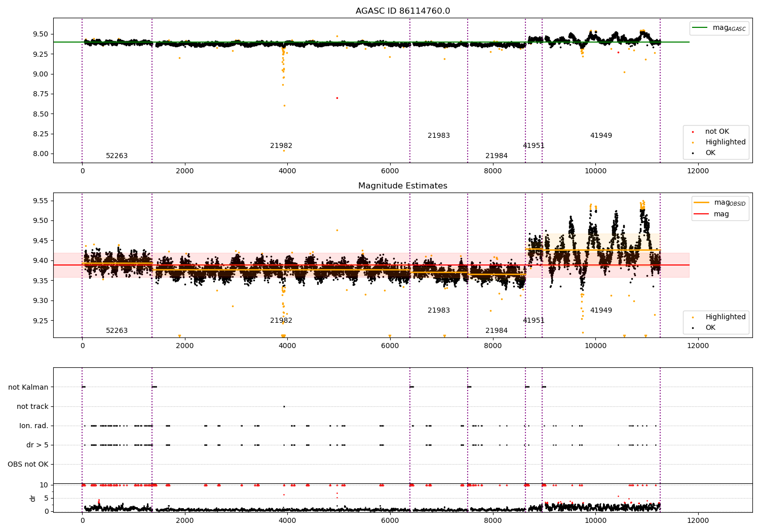The height and width of the screenshot is (532, 760).
Task: Click obsid 52263 in Magnitude Estimates plot
Action: click(x=117, y=331)
